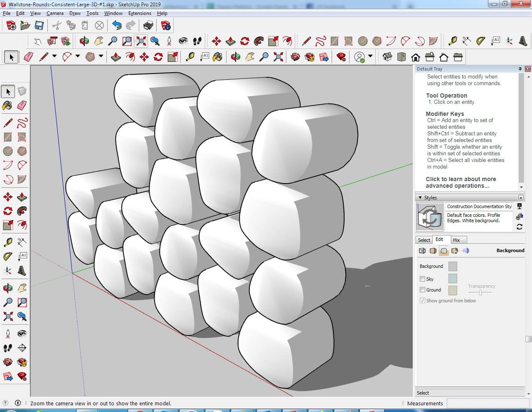The width and height of the screenshot is (532, 412).
Task: Enable the Ground checkbox
Action: (422, 290)
